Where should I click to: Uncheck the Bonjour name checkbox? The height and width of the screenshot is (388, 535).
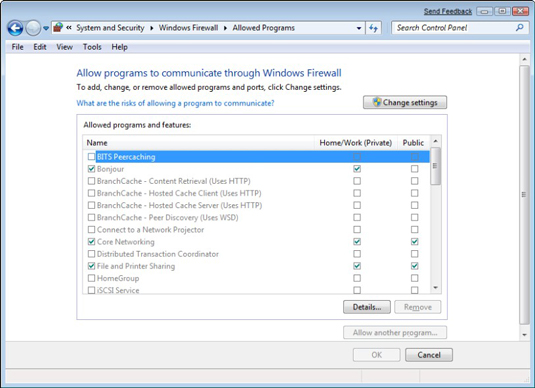[91, 169]
